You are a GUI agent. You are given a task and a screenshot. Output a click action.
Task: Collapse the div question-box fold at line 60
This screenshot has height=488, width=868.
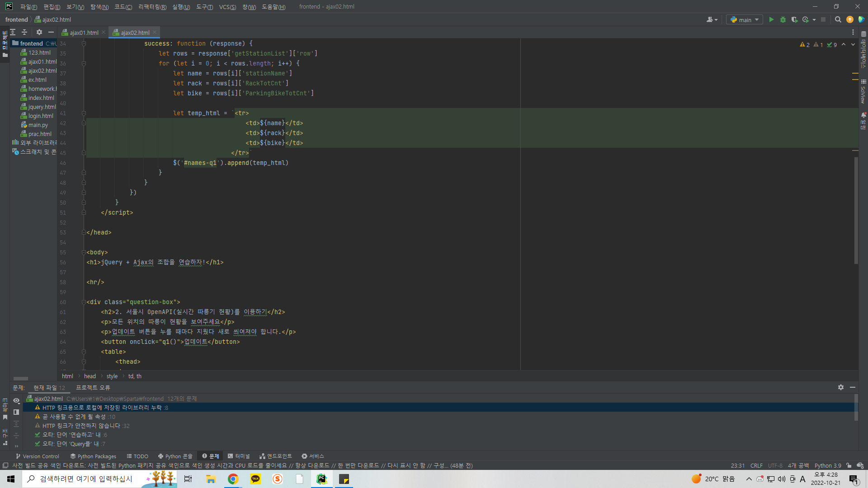pyautogui.click(x=84, y=302)
